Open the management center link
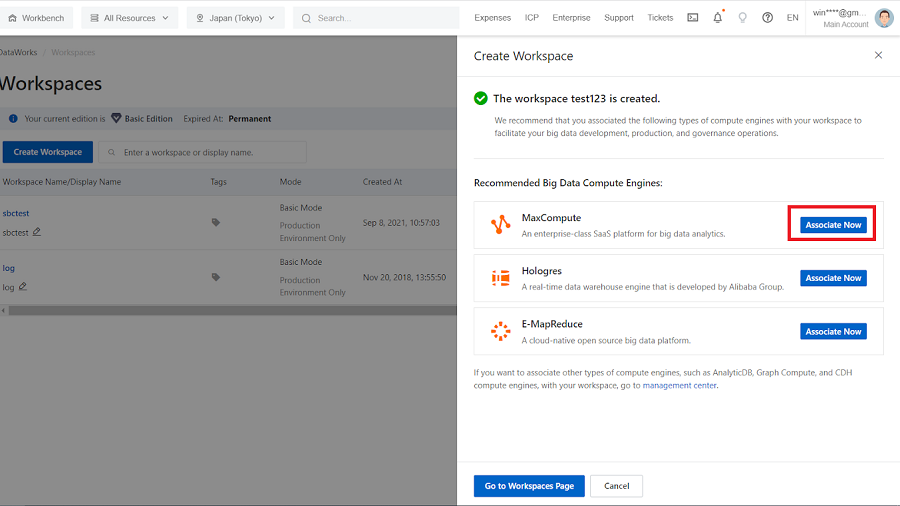Screen dimensions: 900x506 [x=679, y=385]
